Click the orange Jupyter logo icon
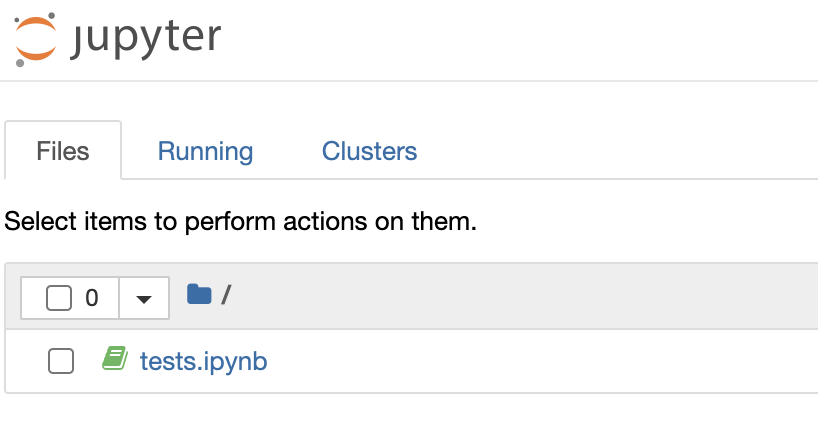Image resolution: width=818 pixels, height=422 pixels. coord(35,39)
